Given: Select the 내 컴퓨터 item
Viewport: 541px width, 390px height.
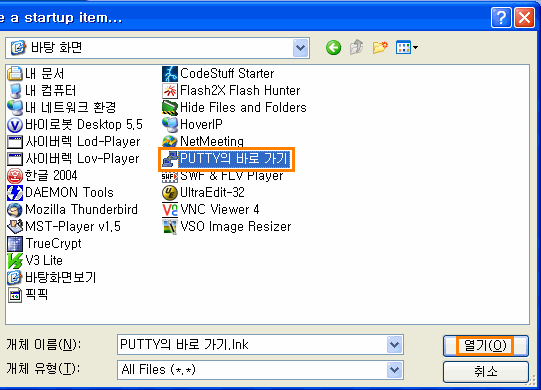Looking at the screenshot, I should pyautogui.click(x=41, y=90).
